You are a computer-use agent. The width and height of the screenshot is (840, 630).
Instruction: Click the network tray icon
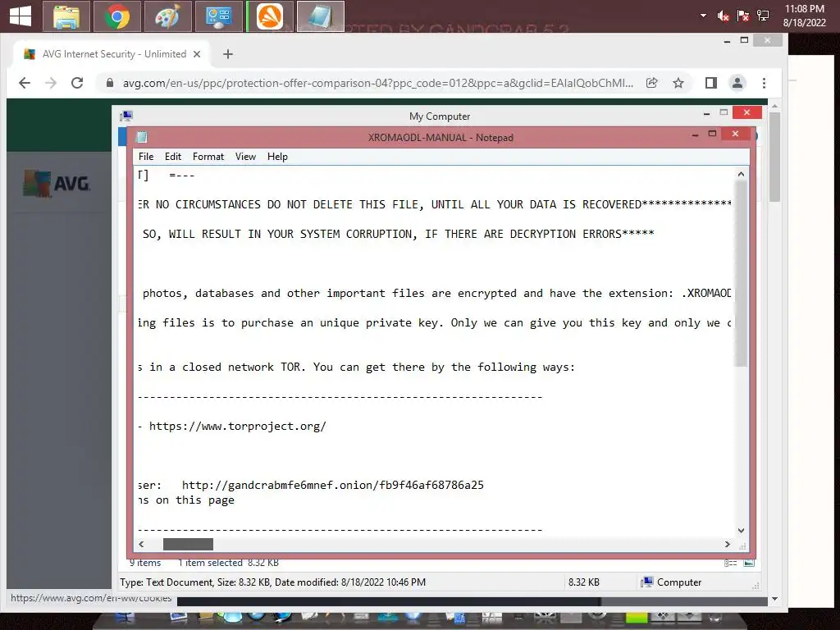click(x=763, y=16)
